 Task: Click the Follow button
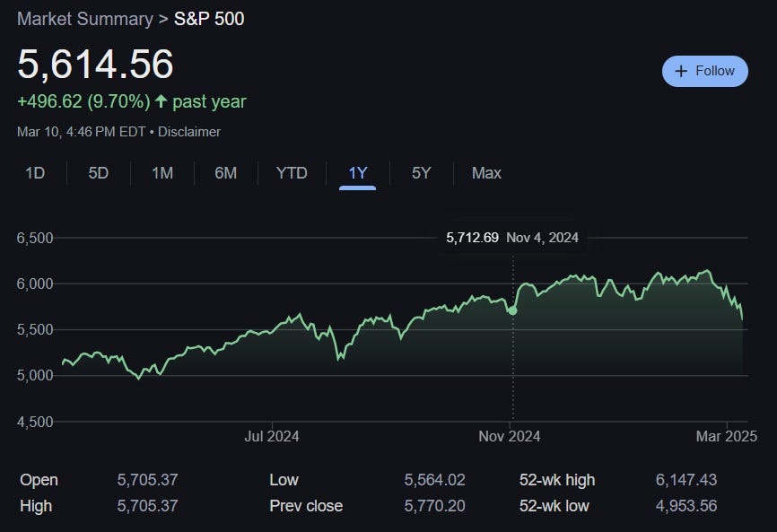click(x=704, y=72)
